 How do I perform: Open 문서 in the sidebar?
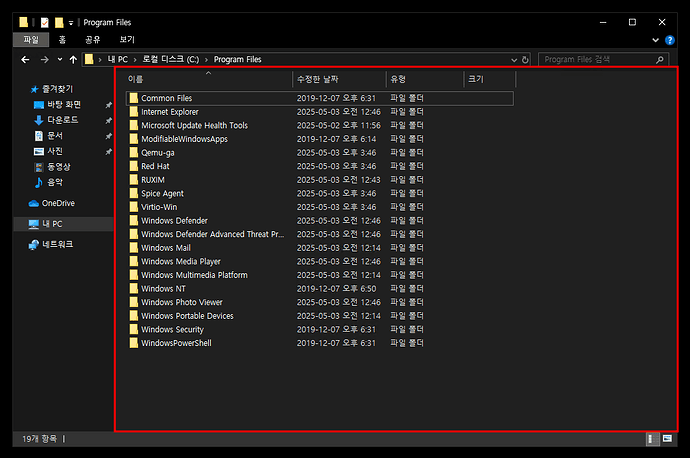click(x=55, y=136)
